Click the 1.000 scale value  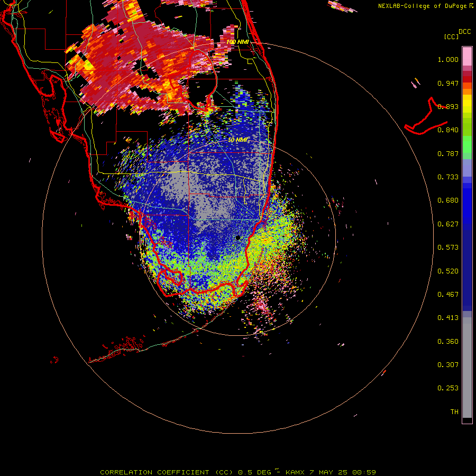(x=448, y=59)
